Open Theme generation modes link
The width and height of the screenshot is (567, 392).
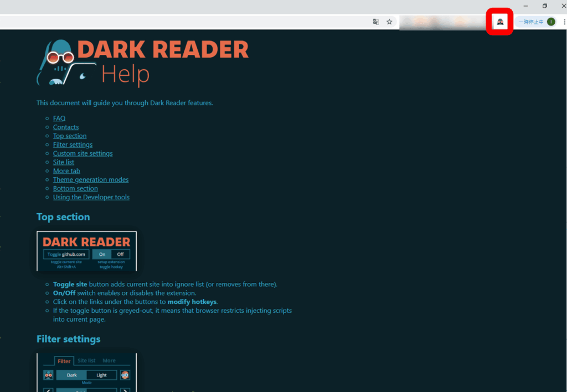point(91,180)
